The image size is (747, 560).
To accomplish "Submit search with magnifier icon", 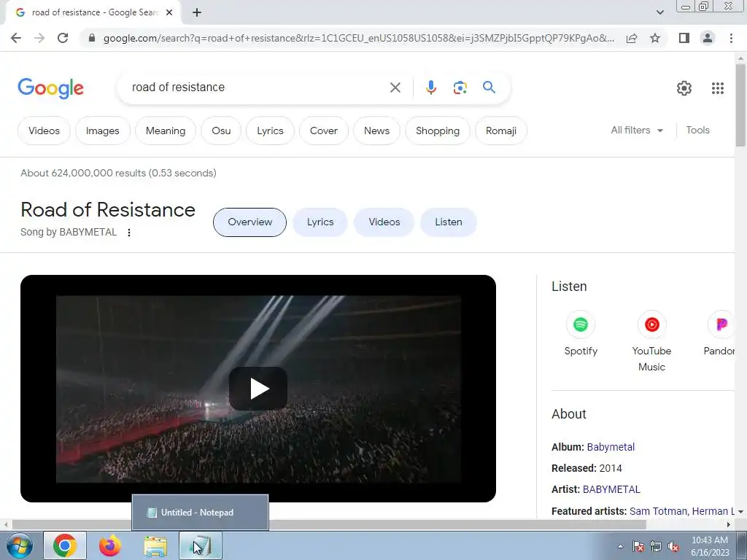I will coord(489,87).
